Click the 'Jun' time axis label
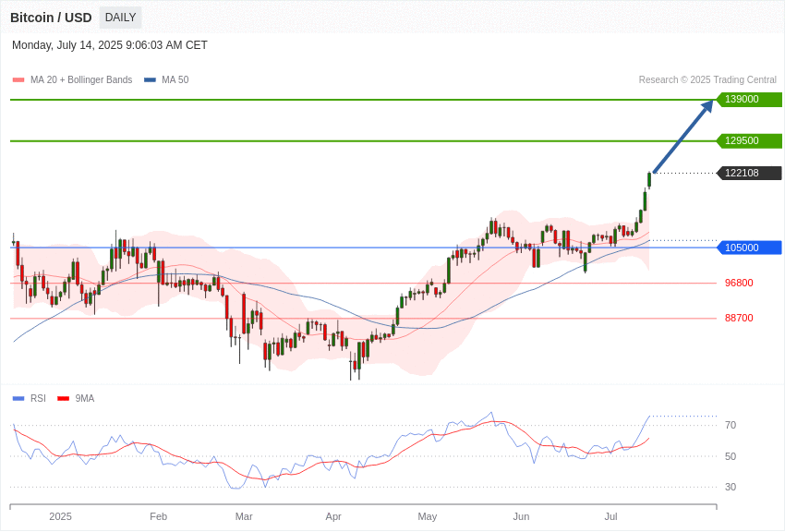 click(521, 516)
